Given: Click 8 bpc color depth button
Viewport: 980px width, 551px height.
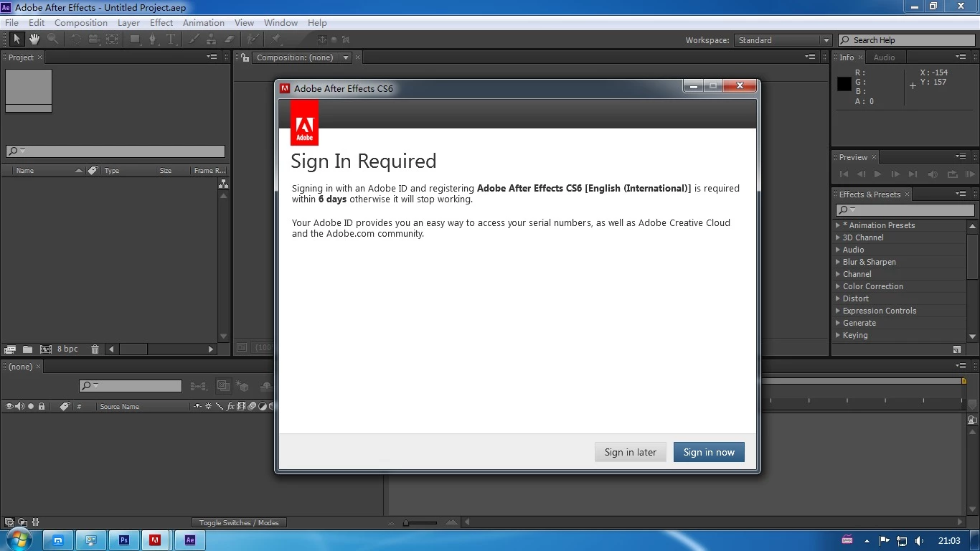Looking at the screenshot, I should (67, 349).
